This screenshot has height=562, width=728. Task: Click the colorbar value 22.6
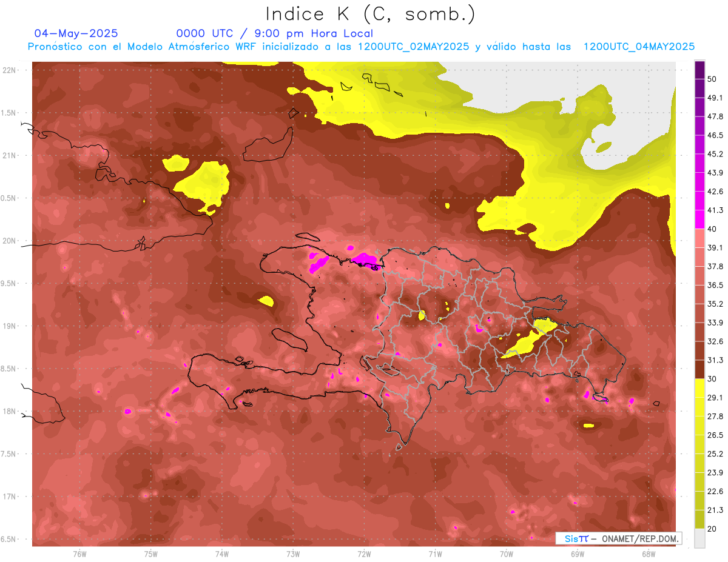(x=715, y=491)
